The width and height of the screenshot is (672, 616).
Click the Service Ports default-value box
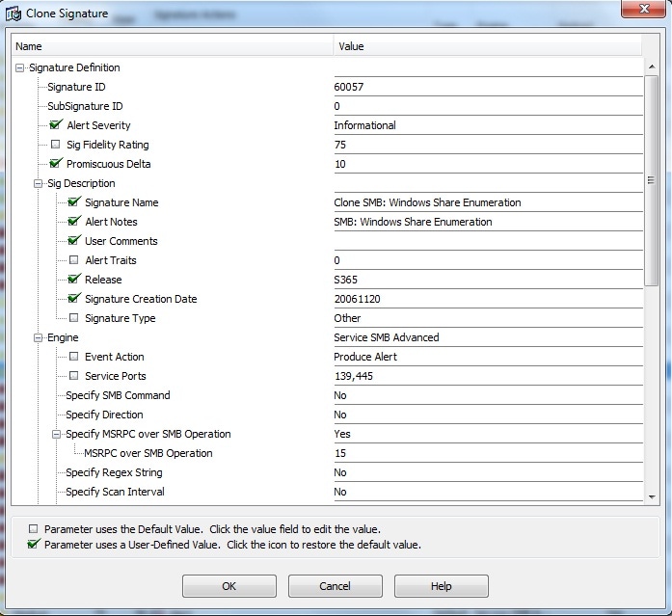[73, 376]
